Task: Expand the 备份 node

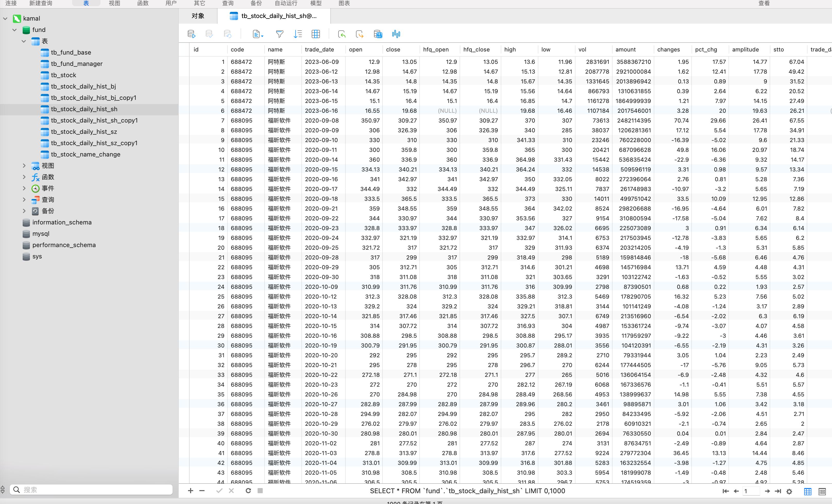Action: point(24,211)
